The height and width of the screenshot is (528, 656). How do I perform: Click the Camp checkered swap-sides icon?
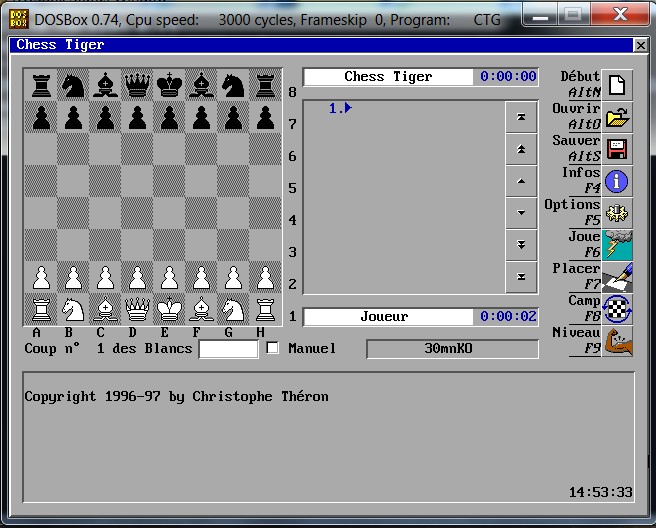[617, 309]
